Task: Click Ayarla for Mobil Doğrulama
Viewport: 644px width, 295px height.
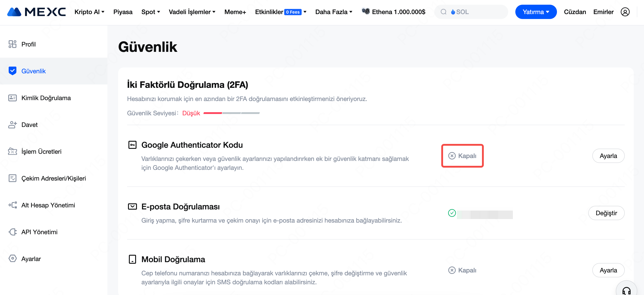Action: pos(608,270)
